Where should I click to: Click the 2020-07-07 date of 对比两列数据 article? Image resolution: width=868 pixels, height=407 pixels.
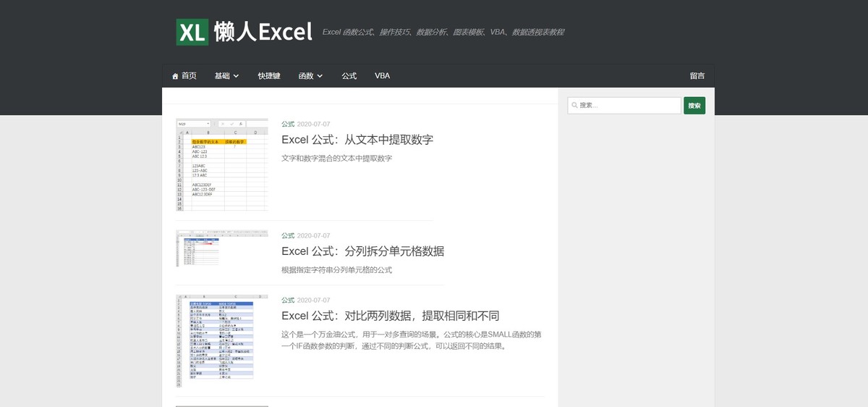click(x=313, y=300)
